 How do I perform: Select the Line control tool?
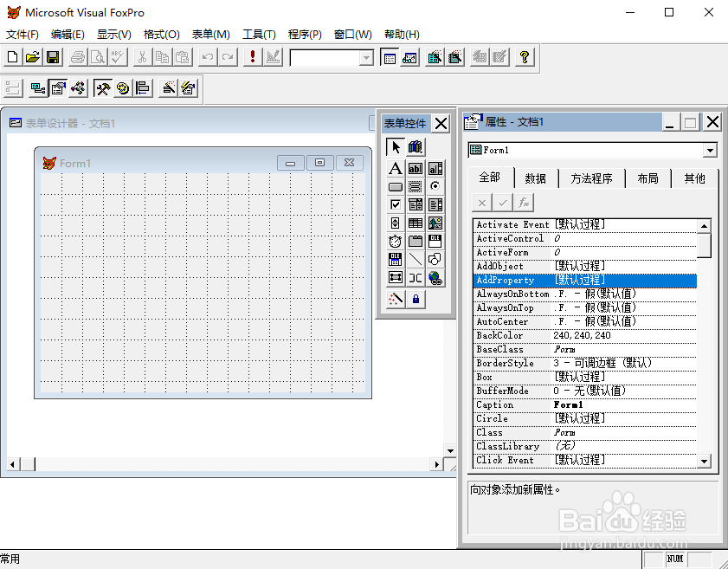point(415,259)
